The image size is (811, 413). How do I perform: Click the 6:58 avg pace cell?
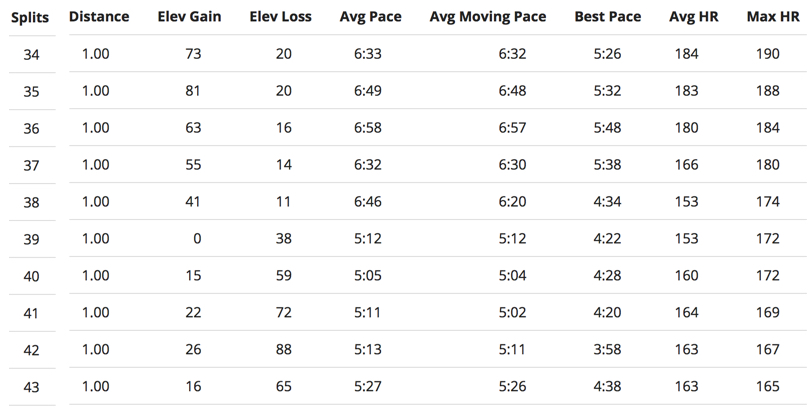coord(368,128)
